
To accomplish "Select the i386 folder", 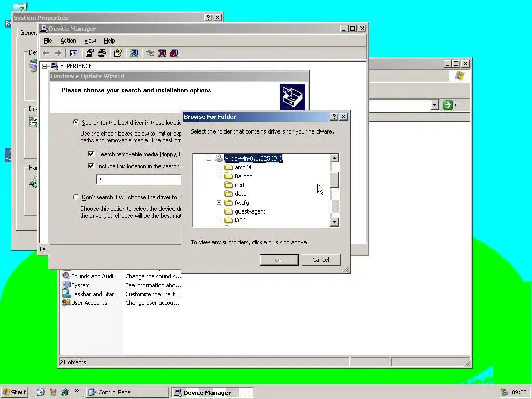I will tap(240, 220).
